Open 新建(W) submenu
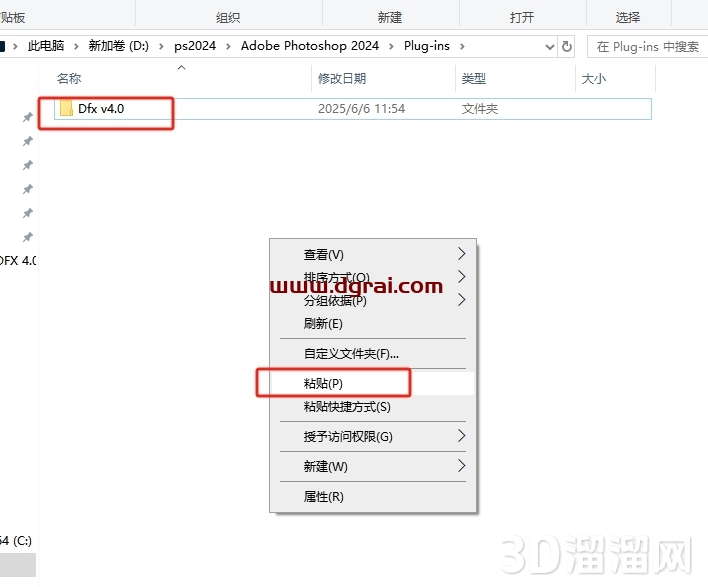This screenshot has width=708, height=587. (x=373, y=466)
